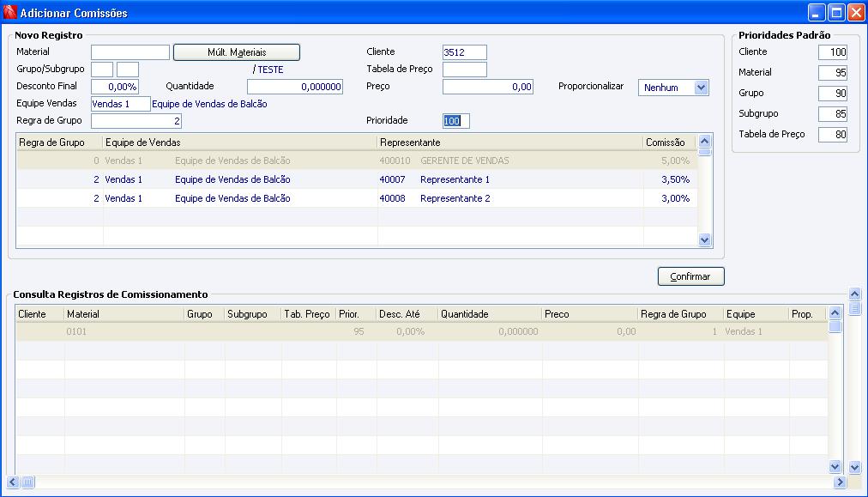
Task: Click the Regra de Grupo header in the consulta grid
Action: (x=681, y=314)
